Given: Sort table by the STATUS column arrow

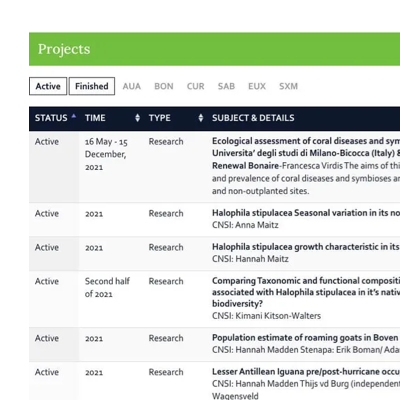Looking at the screenshot, I should [x=74, y=116].
